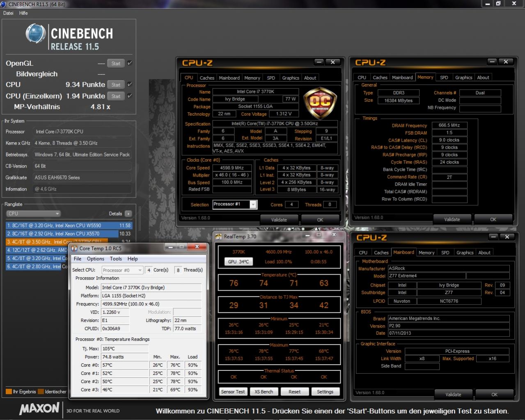The width and height of the screenshot is (525, 420).
Task: Open Core Temp Tools menu
Action: point(116,259)
